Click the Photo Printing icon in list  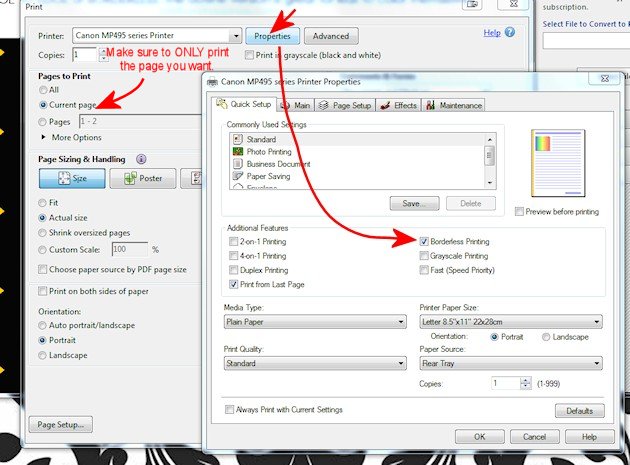[238, 152]
